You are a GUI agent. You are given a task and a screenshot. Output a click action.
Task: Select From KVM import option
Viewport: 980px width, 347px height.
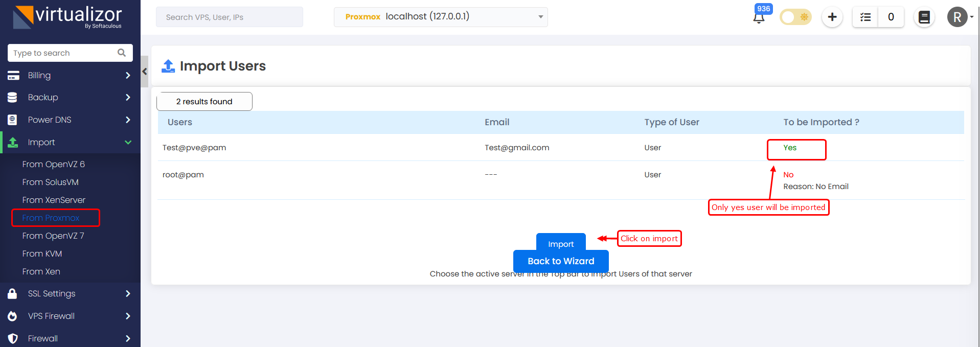click(x=42, y=253)
